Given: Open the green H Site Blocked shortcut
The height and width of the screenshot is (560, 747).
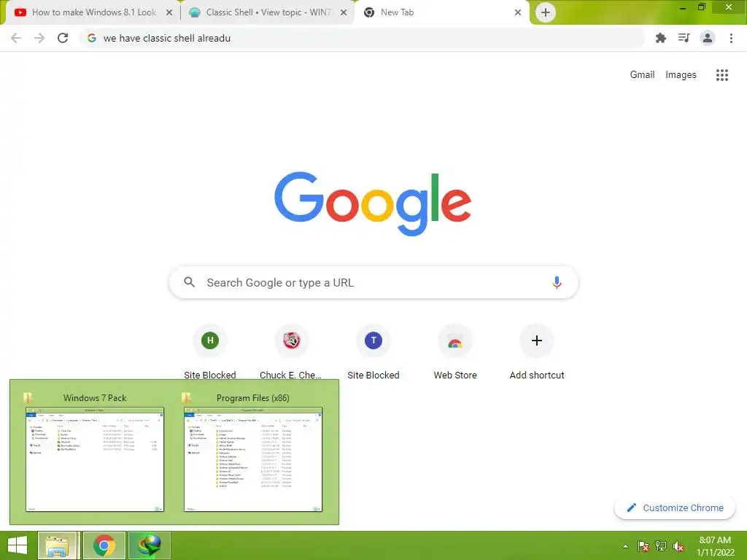Looking at the screenshot, I should click(x=210, y=352).
